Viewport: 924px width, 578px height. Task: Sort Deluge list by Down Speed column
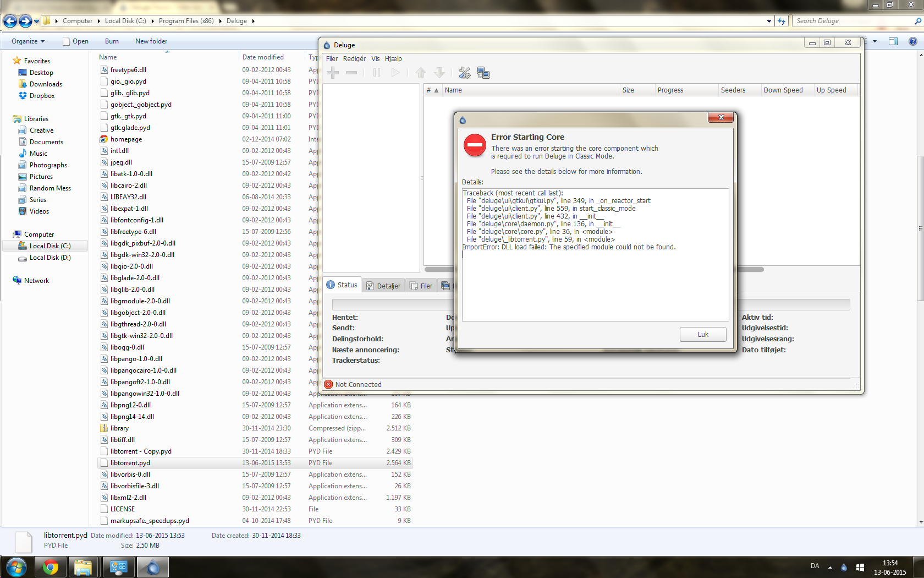tap(787, 90)
